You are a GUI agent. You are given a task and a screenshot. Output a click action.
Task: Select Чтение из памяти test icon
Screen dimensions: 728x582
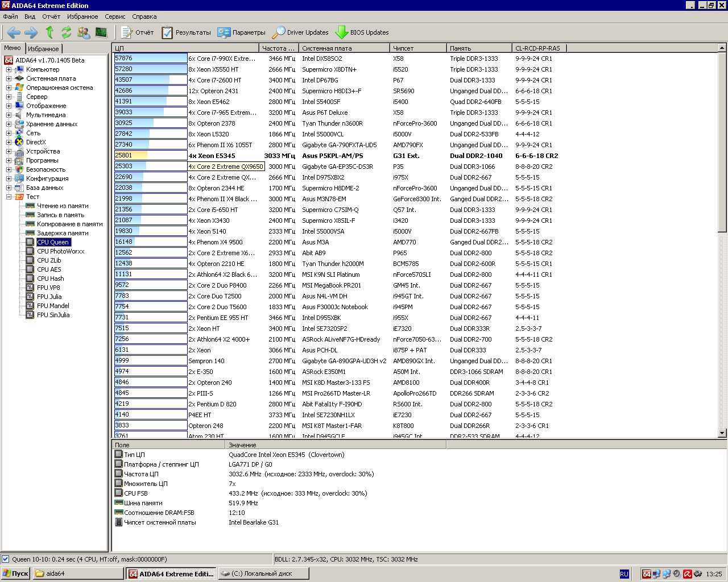(30, 206)
